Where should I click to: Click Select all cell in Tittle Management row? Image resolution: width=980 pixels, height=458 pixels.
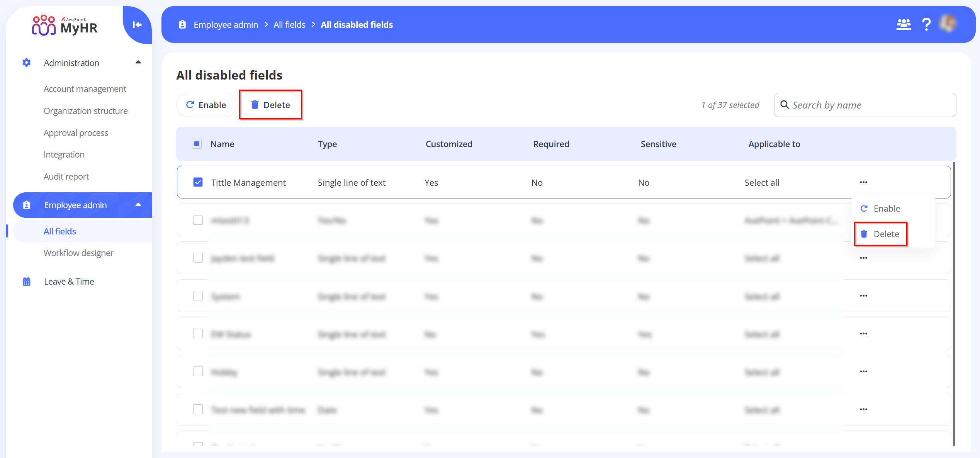(x=762, y=182)
